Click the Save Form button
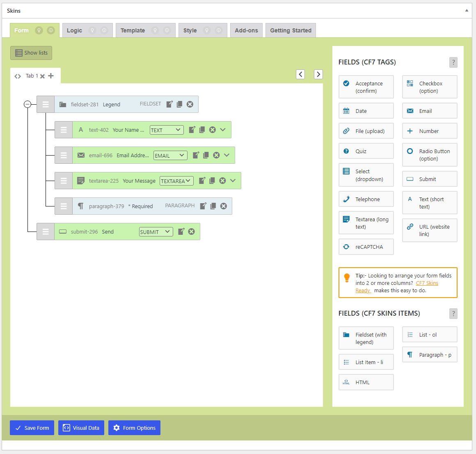Viewport: 476px width, 454px height. 32,428
